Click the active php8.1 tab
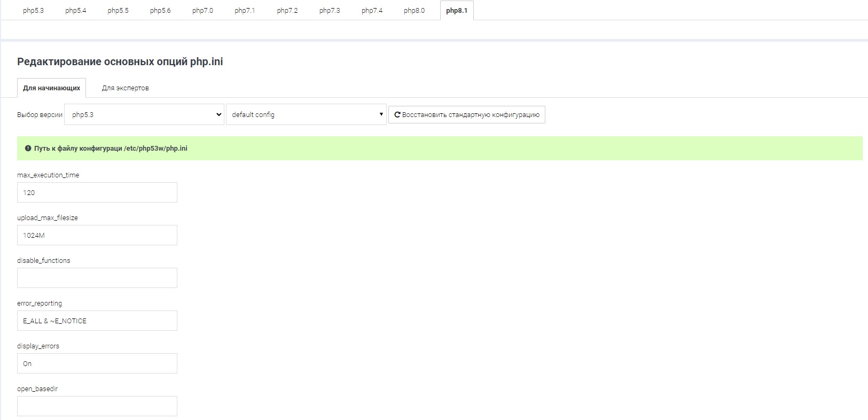This screenshot has width=868, height=420. click(457, 11)
